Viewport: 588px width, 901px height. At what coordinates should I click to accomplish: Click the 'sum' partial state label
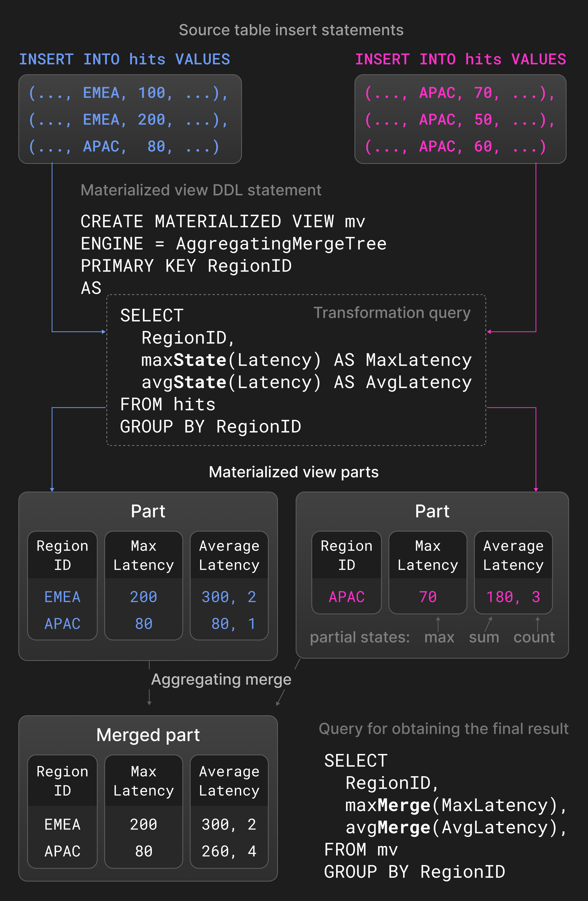pyautogui.click(x=484, y=637)
